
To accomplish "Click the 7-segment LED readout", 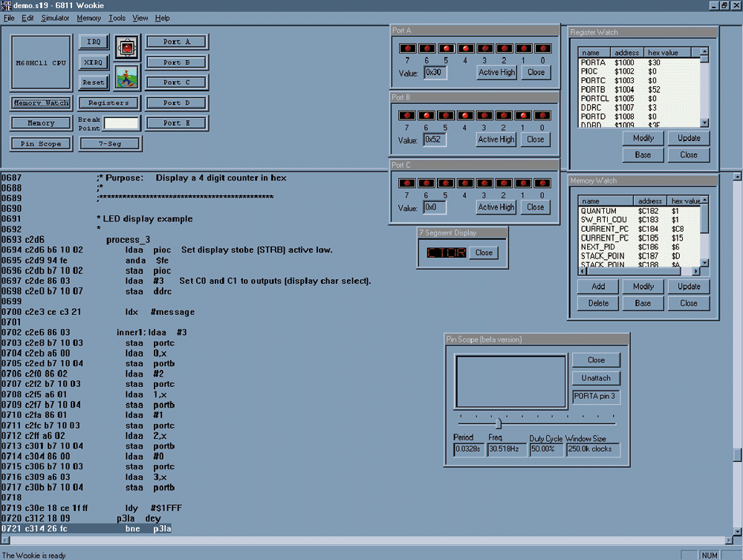I will 446,253.
